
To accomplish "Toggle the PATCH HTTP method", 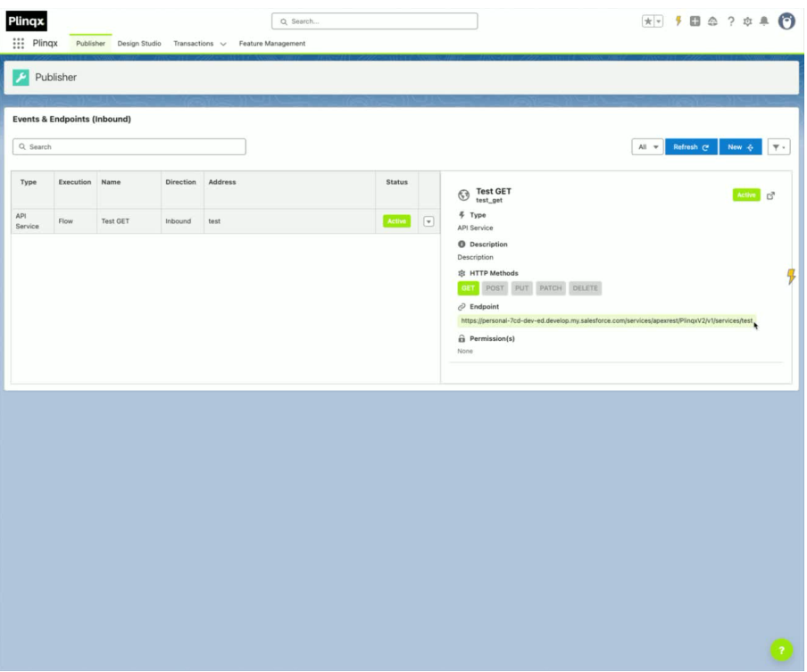I will (550, 288).
